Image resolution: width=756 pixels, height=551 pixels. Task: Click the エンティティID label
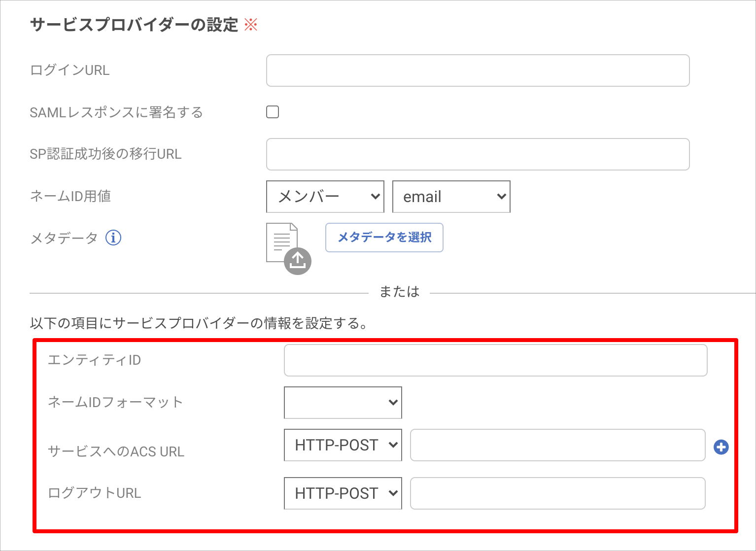click(x=94, y=360)
